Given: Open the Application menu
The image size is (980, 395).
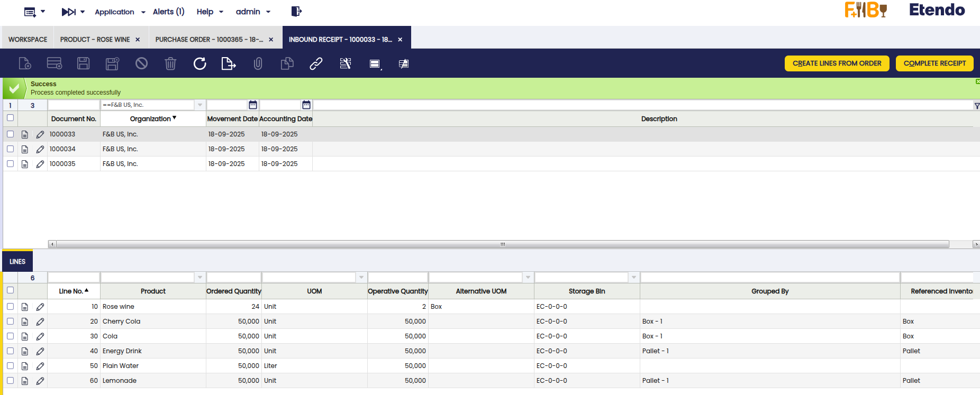Looking at the screenshot, I should point(120,12).
